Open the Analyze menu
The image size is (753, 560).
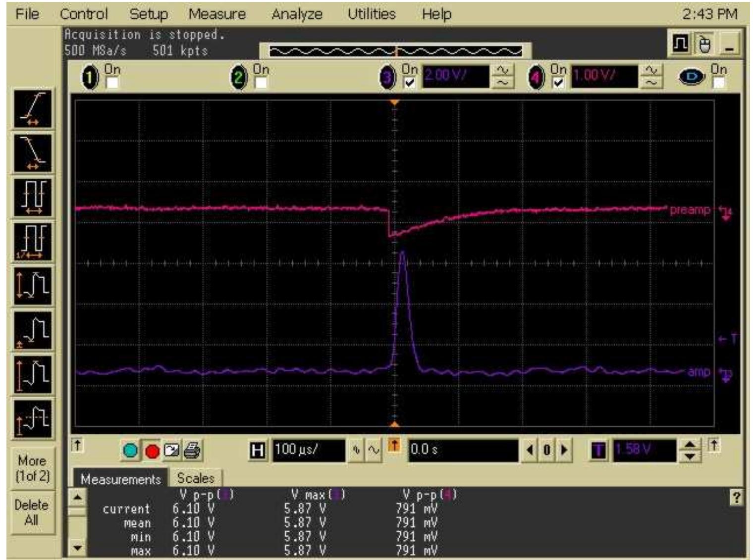297,14
